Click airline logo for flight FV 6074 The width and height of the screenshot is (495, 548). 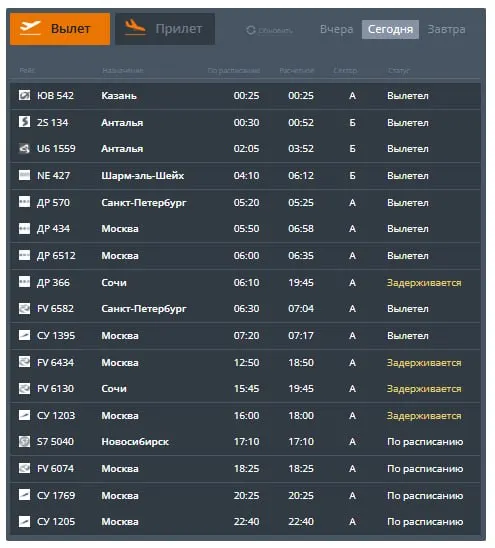[x=24, y=468]
